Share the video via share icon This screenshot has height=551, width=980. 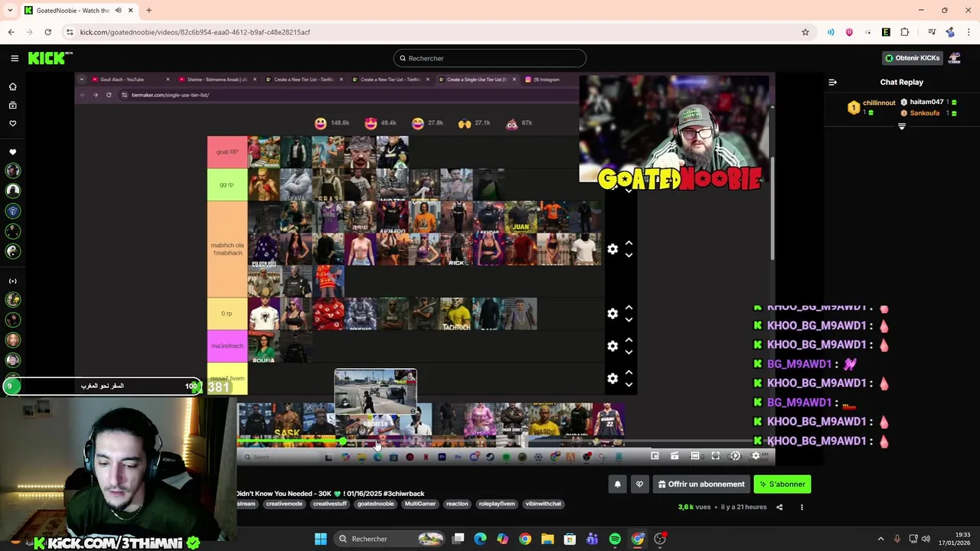point(779,507)
